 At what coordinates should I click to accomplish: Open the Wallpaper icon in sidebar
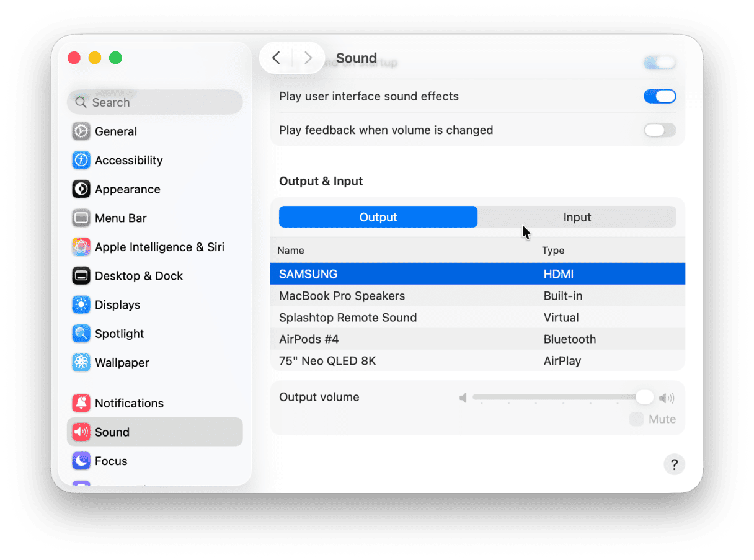tap(81, 362)
